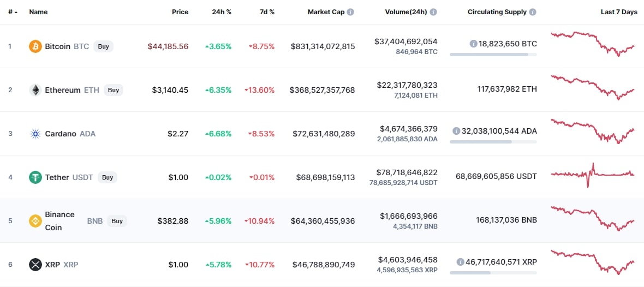The width and height of the screenshot is (644, 287).
Task: Open the Circulating Supply header info icon
Action: (x=533, y=12)
